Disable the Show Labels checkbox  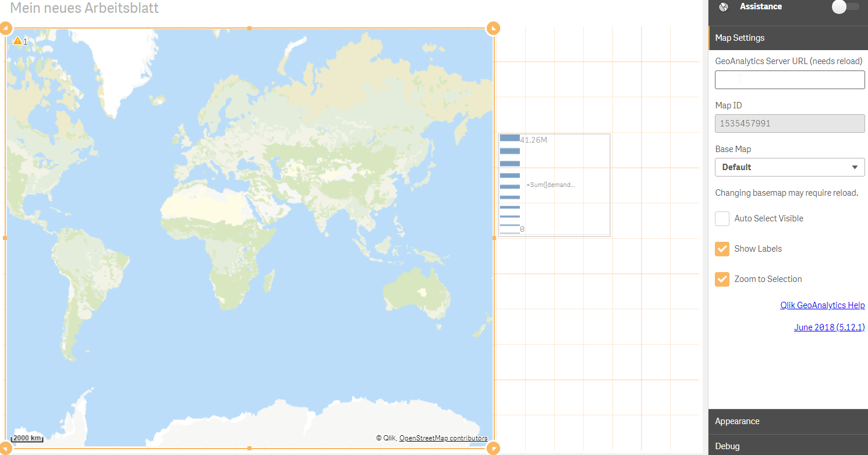tap(722, 249)
